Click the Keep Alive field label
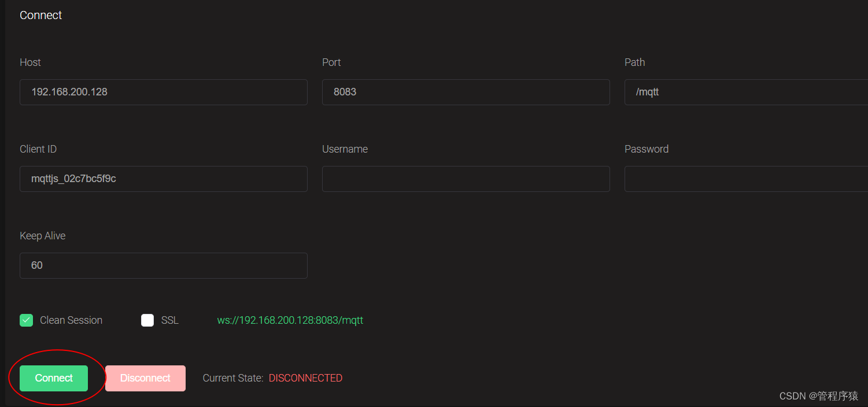868x407 pixels. point(43,236)
